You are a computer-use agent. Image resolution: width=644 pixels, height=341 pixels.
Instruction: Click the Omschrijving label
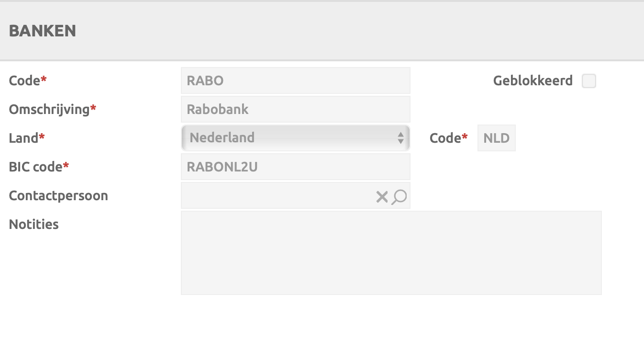[49, 109]
